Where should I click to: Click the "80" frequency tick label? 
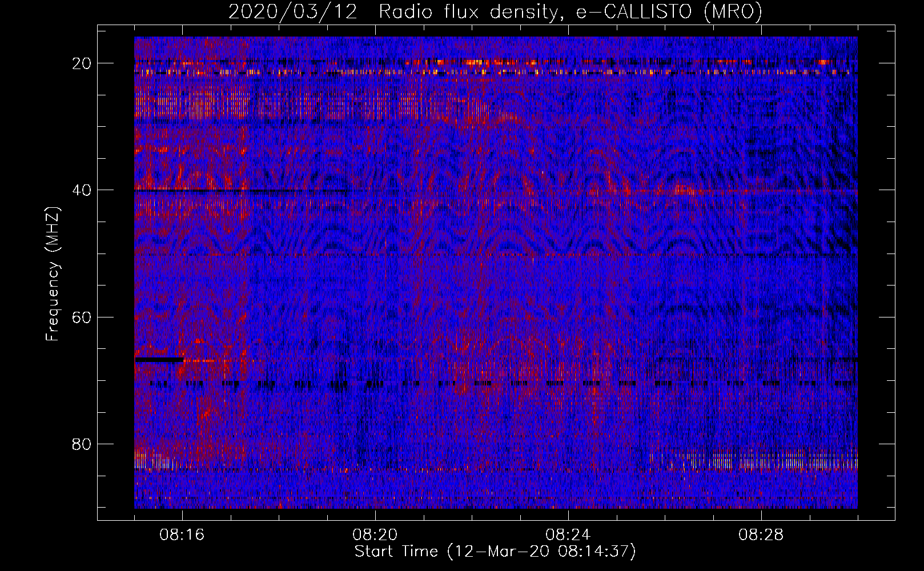(82, 444)
